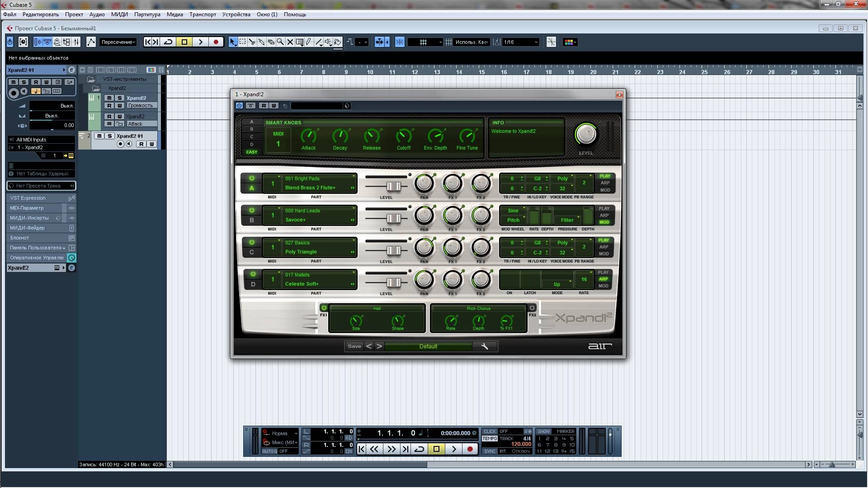Image resolution: width=868 pixels, height=488 pixels.
Task: Mute the Xpand!2 01 MIDI track
Action: [x=99, y=136]
